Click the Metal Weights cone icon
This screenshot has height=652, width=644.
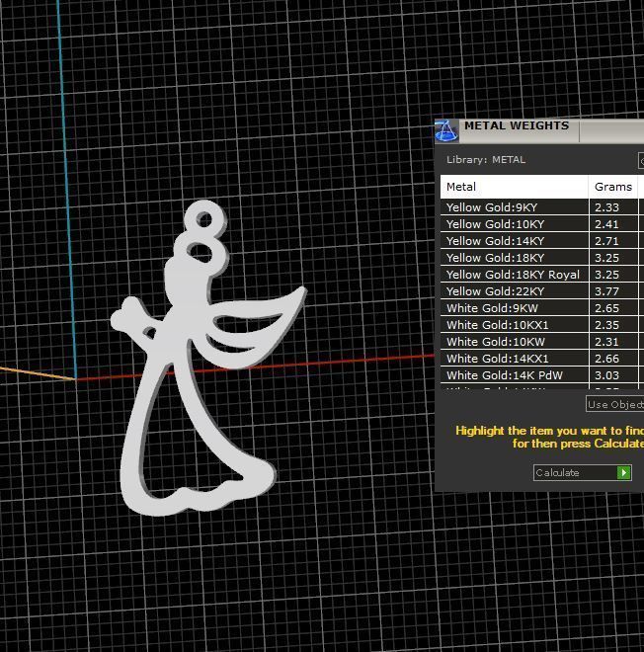click(x=446, y=130)
